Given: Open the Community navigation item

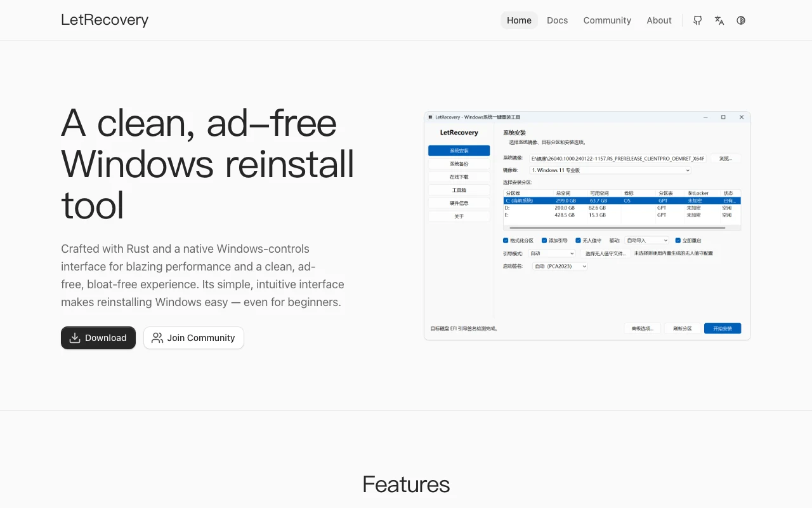Looking at the screenshot, I should point(607,20).
